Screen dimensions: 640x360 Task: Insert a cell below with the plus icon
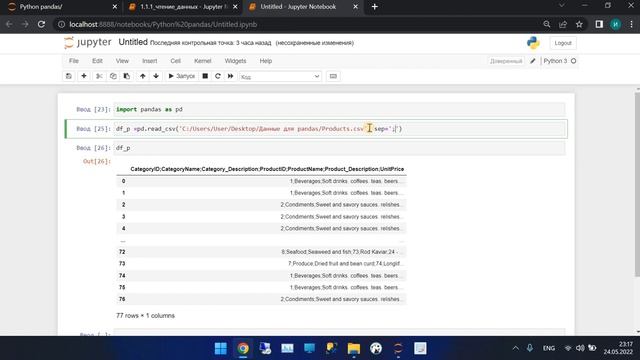pyautogui.click(x=84, y=76)
